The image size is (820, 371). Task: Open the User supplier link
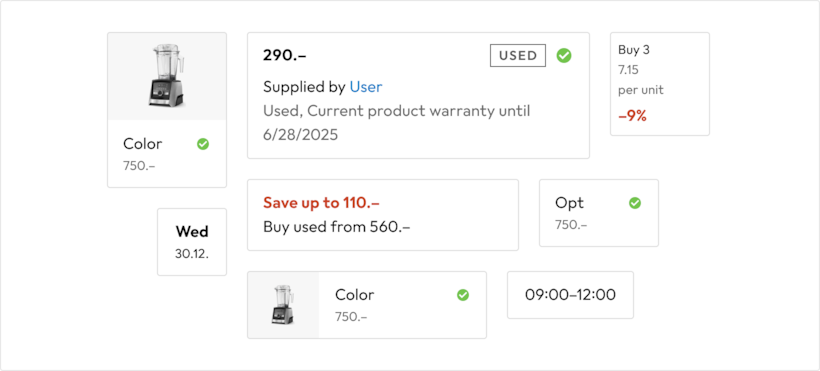point(366,87)
